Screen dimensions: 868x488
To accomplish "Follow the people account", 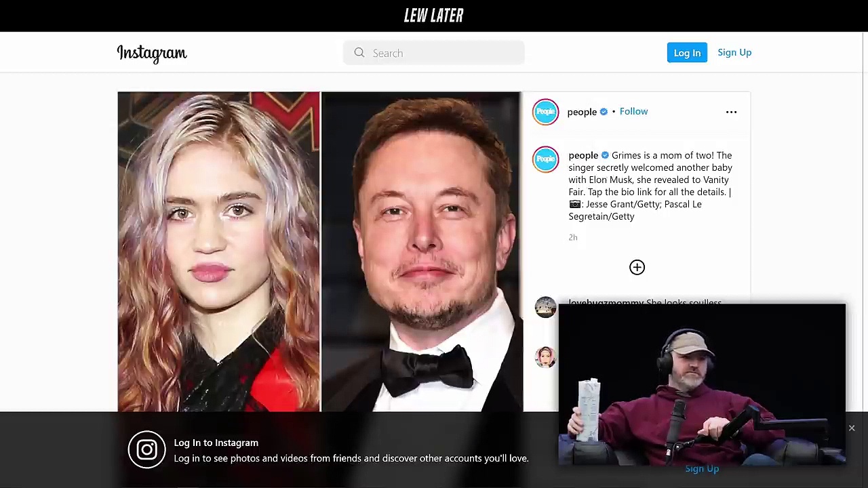I will (633, 111).
